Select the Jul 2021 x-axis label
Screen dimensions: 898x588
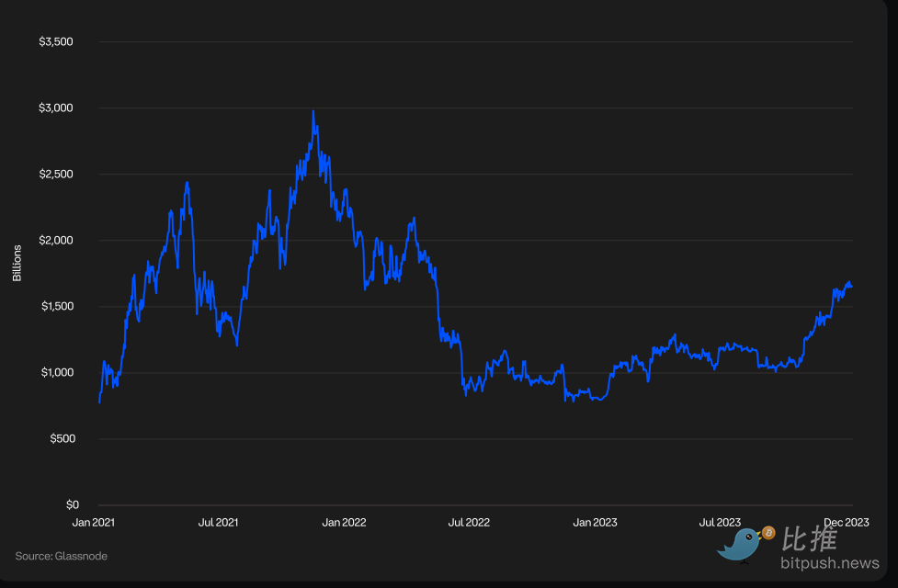[218, 522]
